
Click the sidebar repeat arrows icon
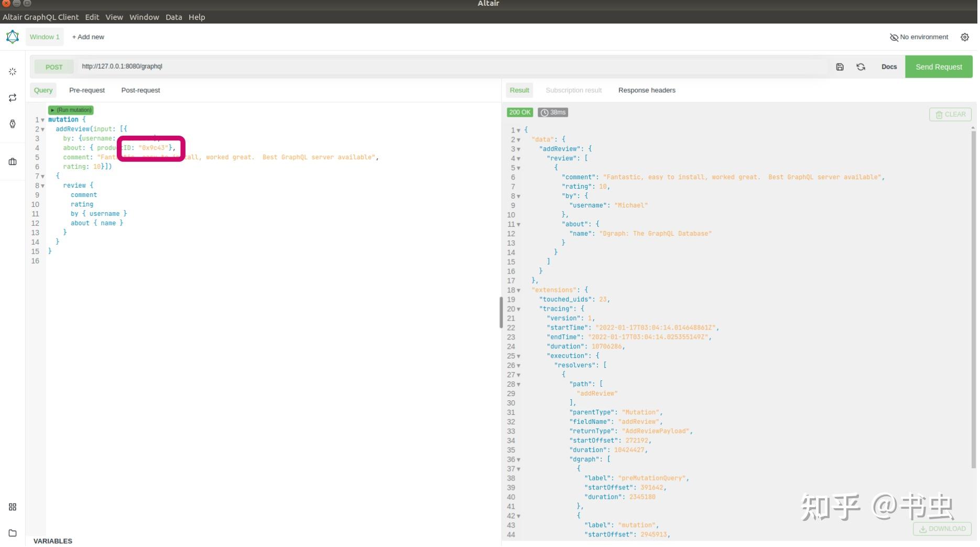[13, 98]
